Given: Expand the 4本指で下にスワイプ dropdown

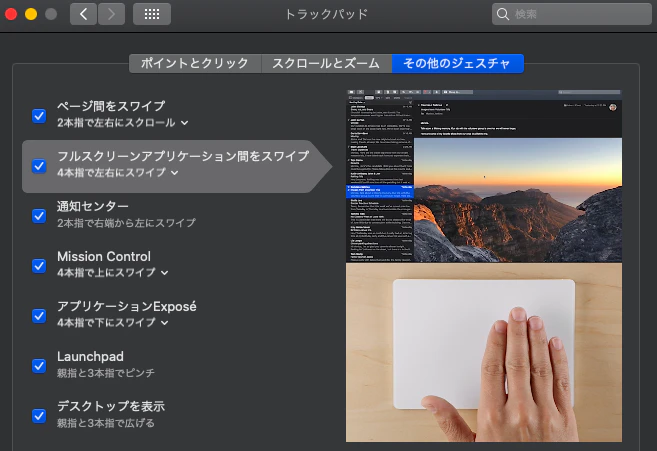Looking at the screenshot, I should coord(113,322).
